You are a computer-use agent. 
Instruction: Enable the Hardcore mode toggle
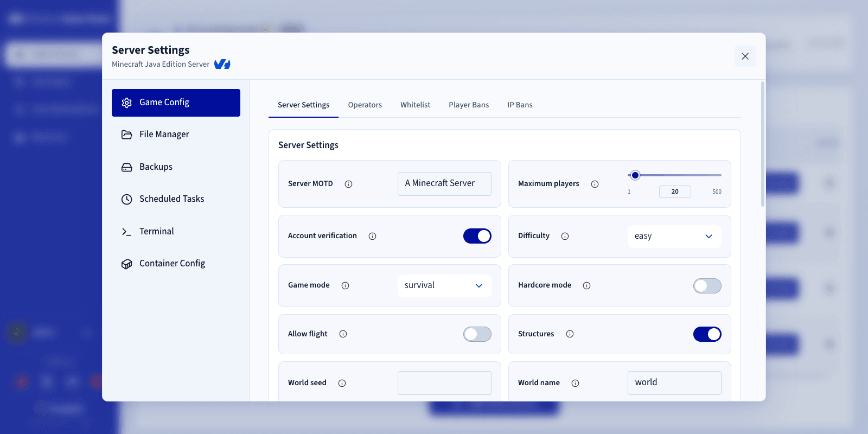point(707,286)
